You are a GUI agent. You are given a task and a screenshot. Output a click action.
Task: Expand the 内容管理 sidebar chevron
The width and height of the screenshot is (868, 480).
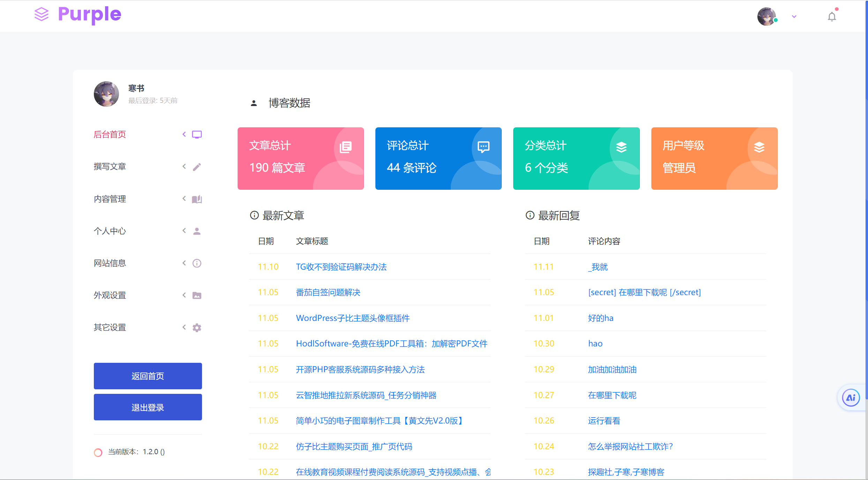pyautogui.click(x=184, y=198)
